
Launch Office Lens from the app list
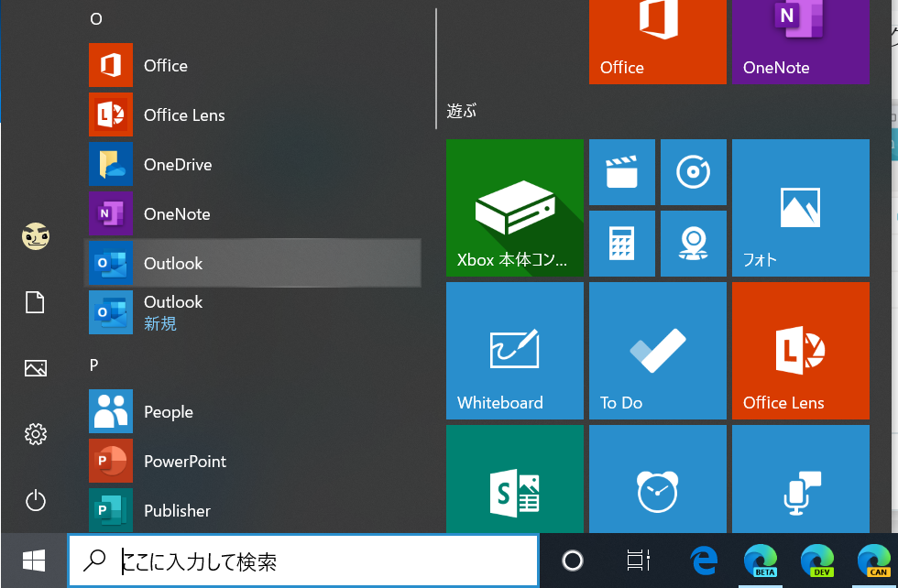click(252, 114)
